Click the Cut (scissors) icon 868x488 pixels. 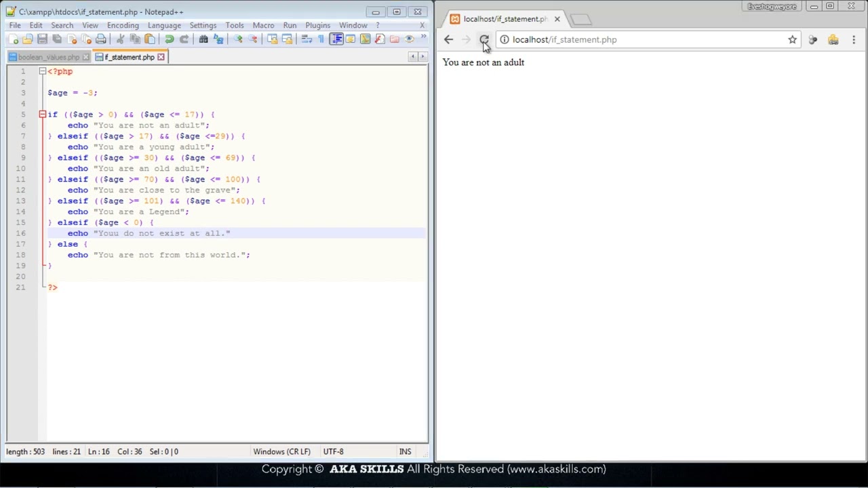[120, 39]
